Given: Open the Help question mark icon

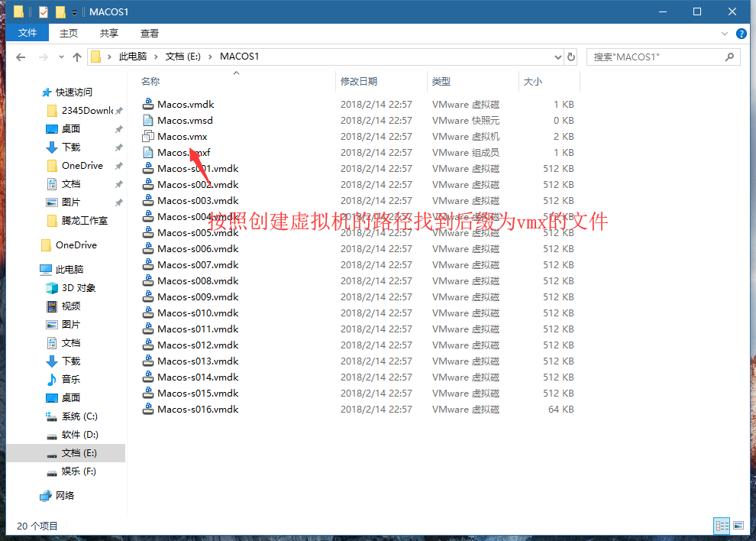Looking at the screenshot, I should coord(741,34).
